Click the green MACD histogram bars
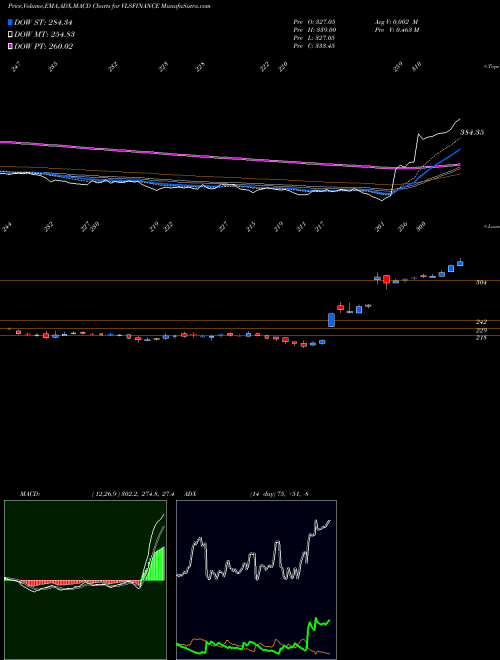Viewport: 500px width, 660px height. point(154,564)
